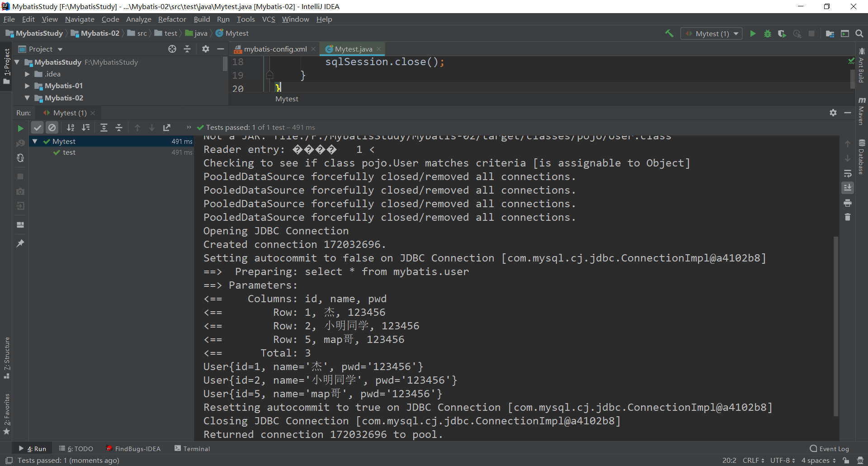The width and height of the screenshot is (868, 466).
Task: Close the Mytest.java editor tab
Action: (379, 49)
